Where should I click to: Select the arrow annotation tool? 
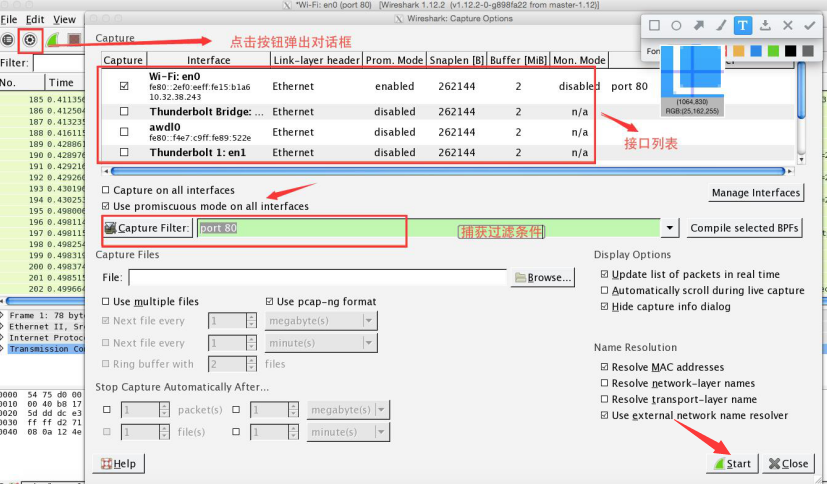(698, 25)
